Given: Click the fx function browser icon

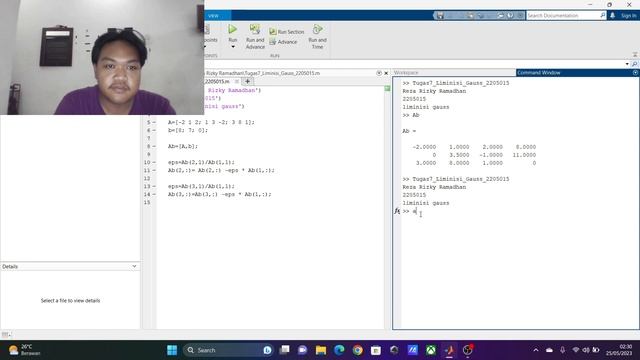Looking at the screenshot, I should (397, 211).
